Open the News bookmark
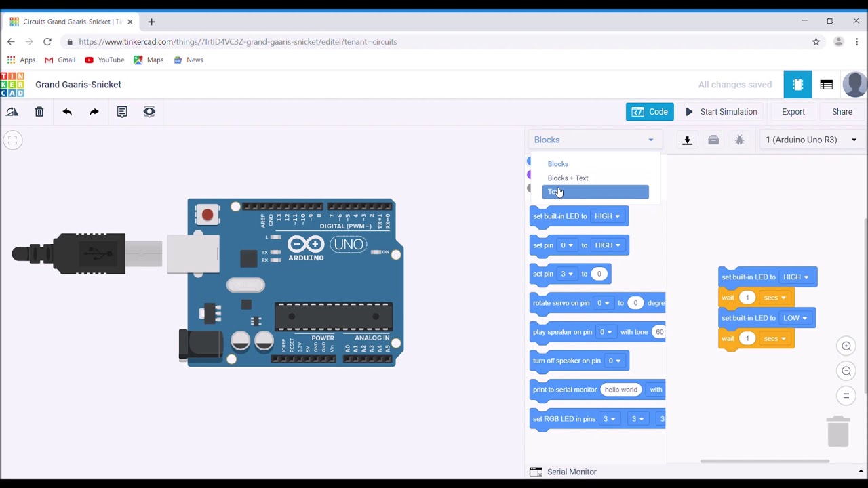Screen dimensions: 868x488 (x=189, y=60)
